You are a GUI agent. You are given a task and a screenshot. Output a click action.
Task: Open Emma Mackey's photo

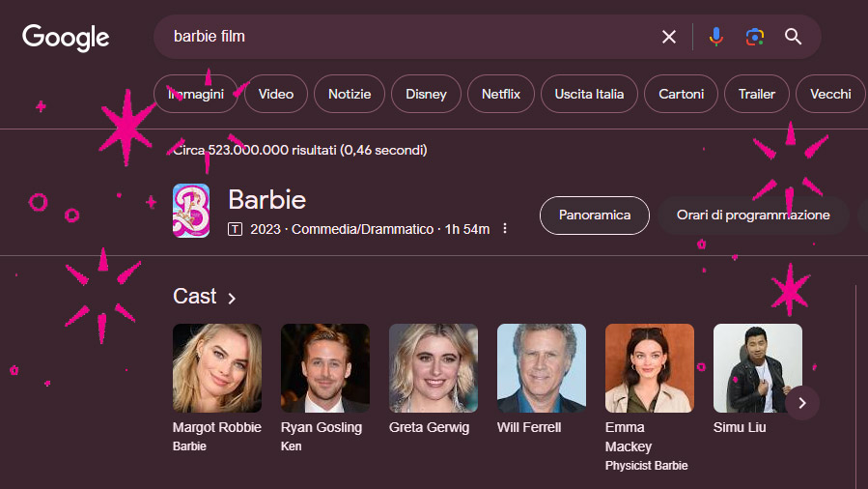pyautogui.click(x=650, y=368)
